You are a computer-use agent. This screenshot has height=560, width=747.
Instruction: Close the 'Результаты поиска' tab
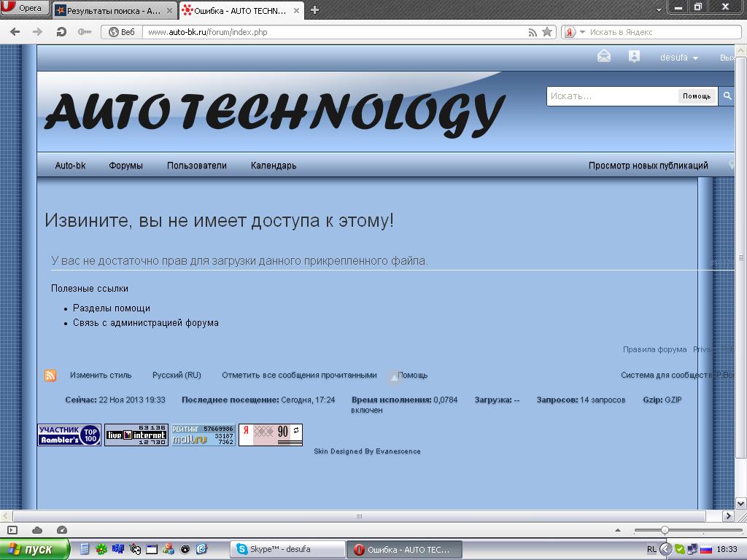[169, 10]
